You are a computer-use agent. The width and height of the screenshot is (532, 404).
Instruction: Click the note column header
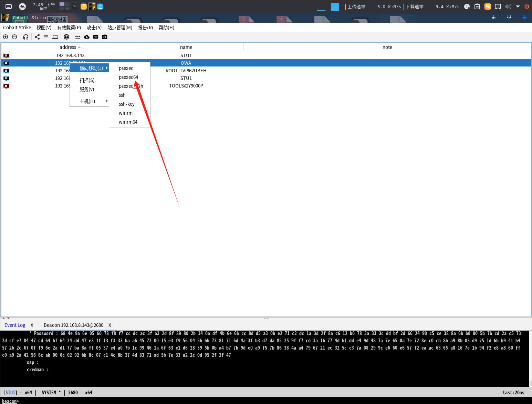(387, 47)
